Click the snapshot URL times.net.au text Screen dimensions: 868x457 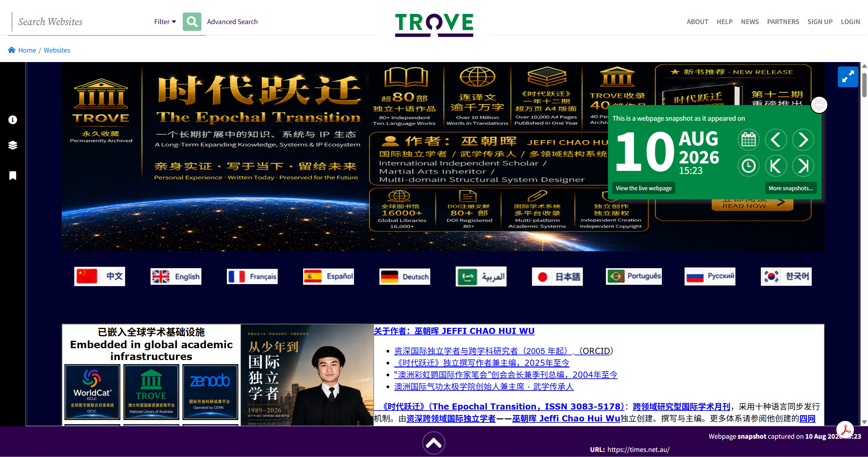pyautogui.click(x=638, y=450)
